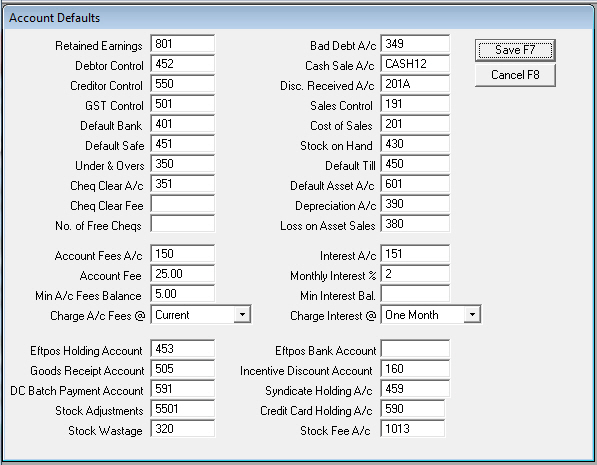Viewport: 597px width, 465px height.
Task: Select the Charge Interest One Month combo box
Action: [431, 315]
